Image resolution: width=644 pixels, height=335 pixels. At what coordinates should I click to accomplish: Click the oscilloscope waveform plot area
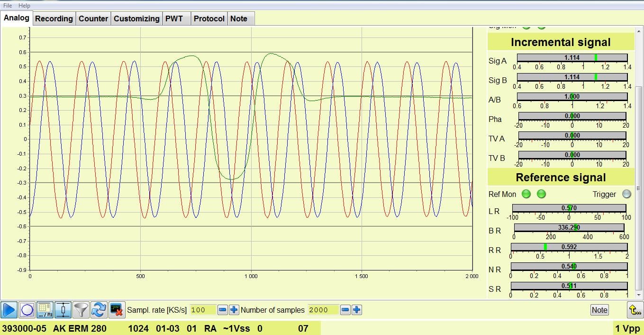tap(251, 149)
